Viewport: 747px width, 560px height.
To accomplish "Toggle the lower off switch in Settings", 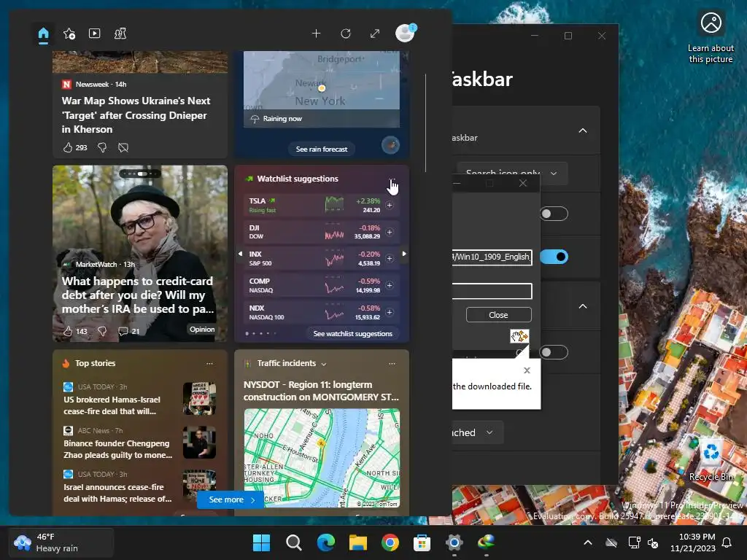I will [554, 352].
